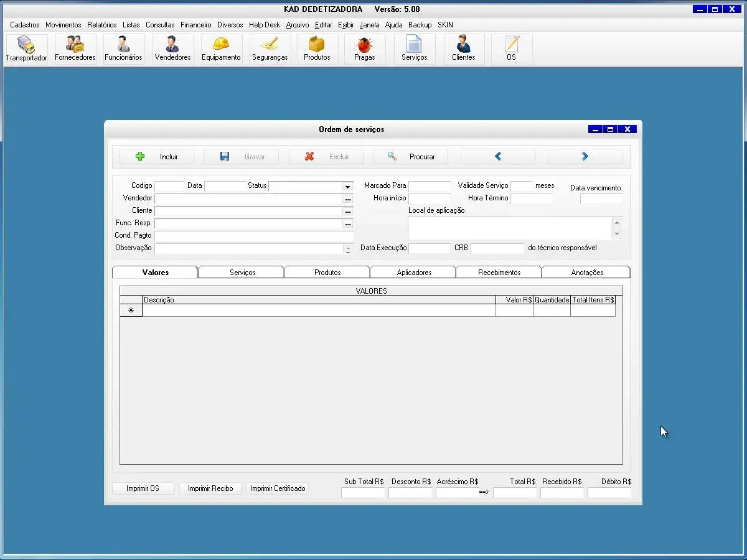This screenshot has height=560, width=747.
Task: Open the Funcionários toolbar icon
Action: (123, 49)
